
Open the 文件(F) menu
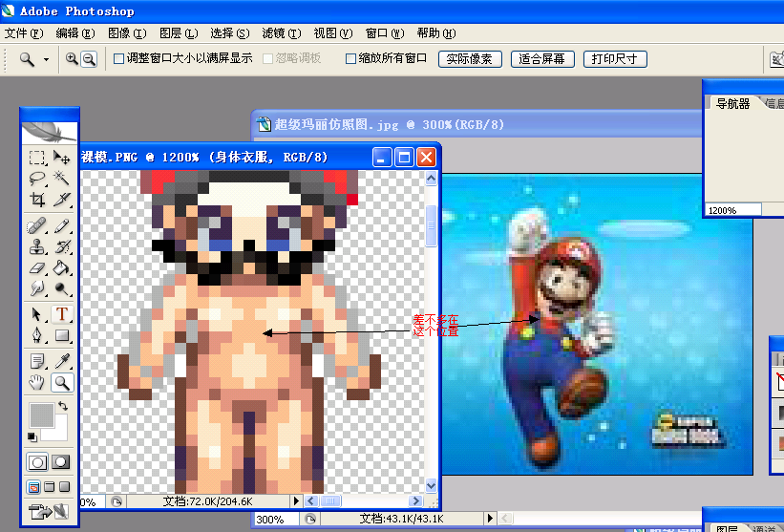[24, 33]
